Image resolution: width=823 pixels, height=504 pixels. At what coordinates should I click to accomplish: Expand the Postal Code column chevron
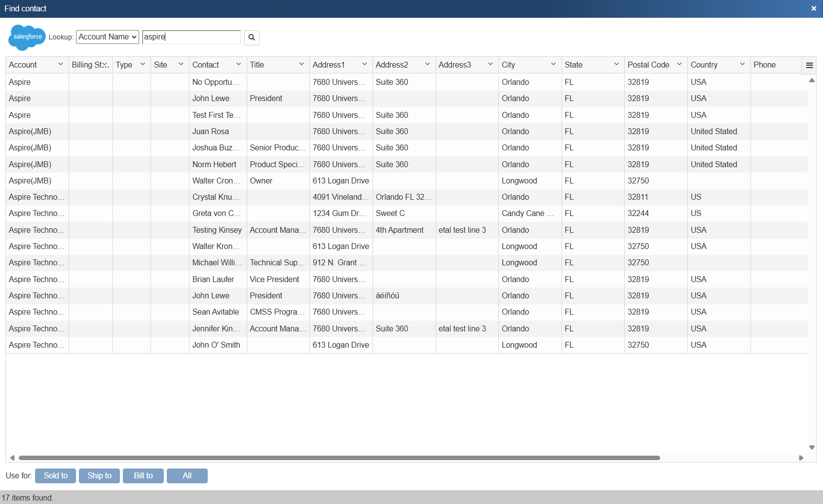point(679,65)
